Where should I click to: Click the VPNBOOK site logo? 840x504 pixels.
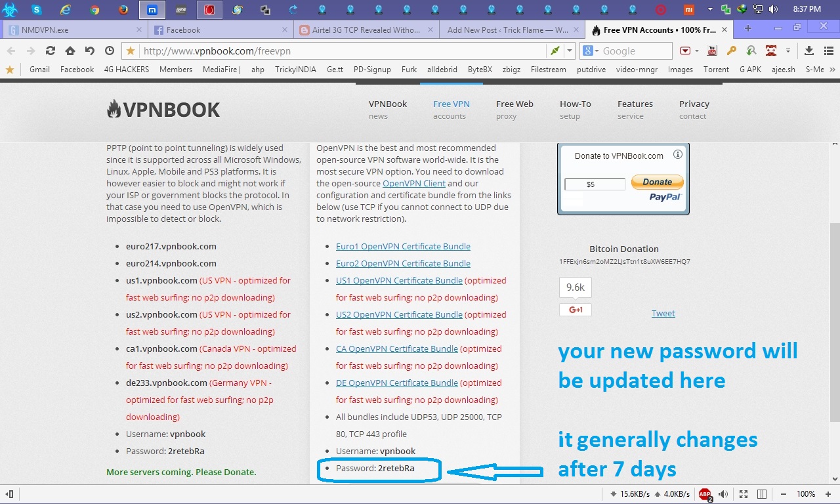point(163,110)
